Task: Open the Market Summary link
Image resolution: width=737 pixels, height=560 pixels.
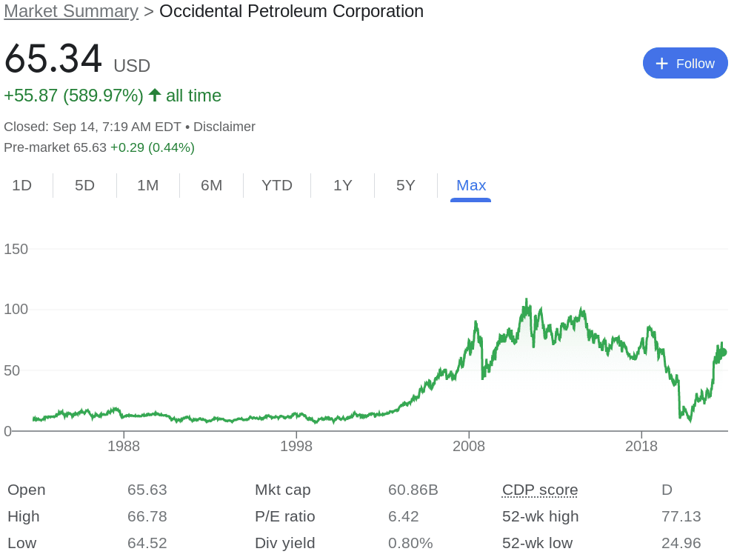Action: tap(70, 11)
